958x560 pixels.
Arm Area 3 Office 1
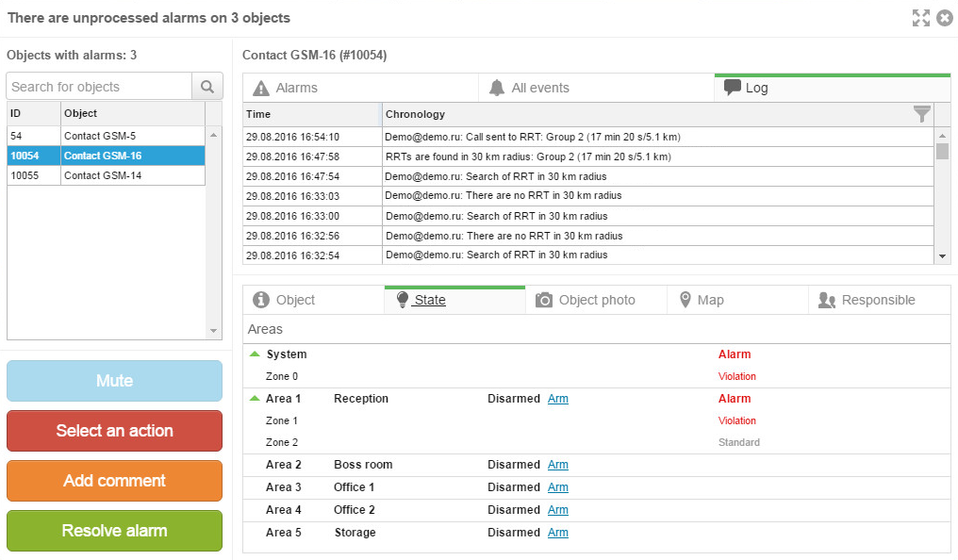[x=558, y=487]
